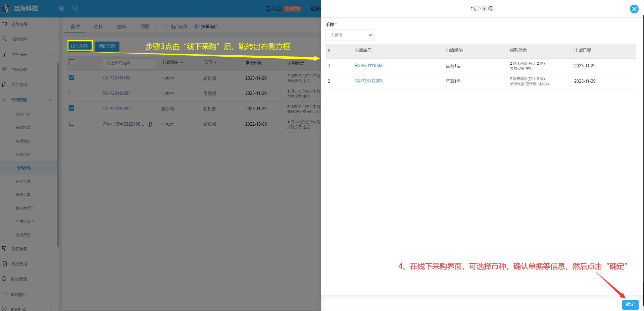644x311 pixels.
Task: Click info icon next to 备件申请单2022100
Action: [150, 124]
